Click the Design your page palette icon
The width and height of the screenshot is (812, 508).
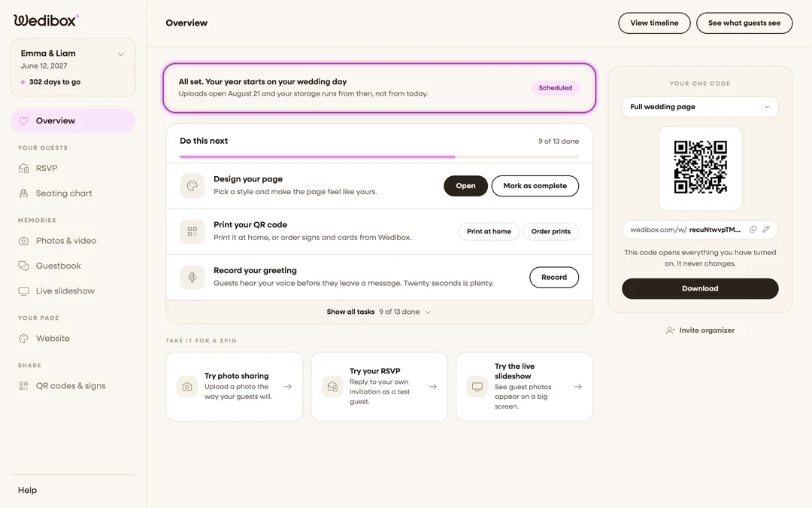192,186
